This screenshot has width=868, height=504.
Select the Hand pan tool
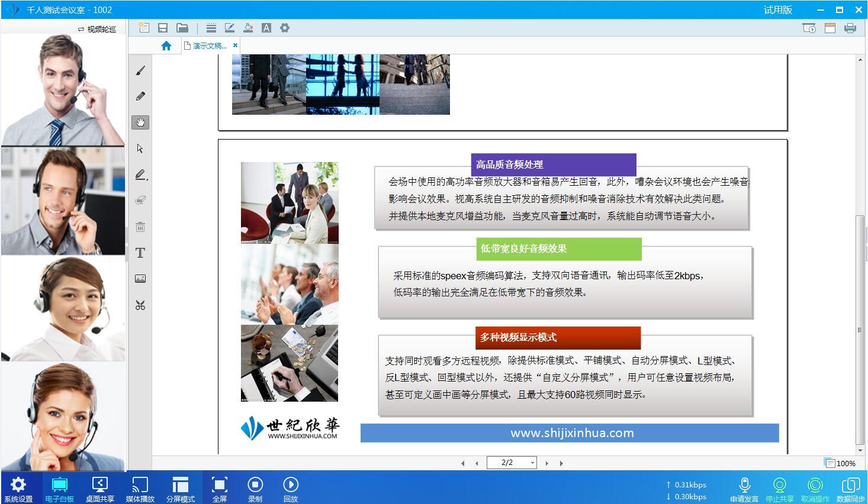(x=140, y=122)
